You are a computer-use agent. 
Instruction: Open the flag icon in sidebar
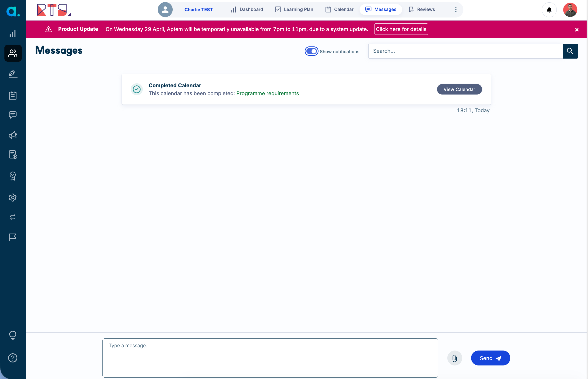[13, 237]
